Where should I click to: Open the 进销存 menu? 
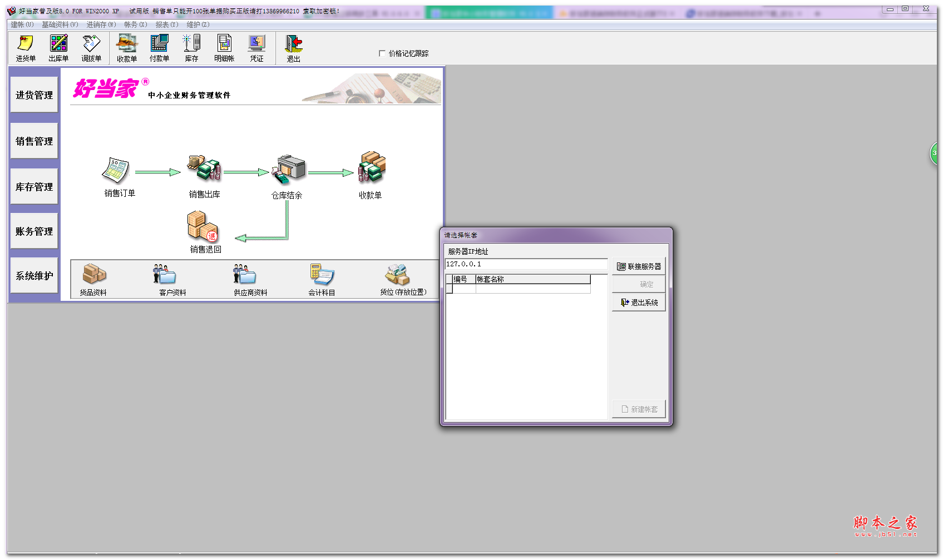point(101,24)
